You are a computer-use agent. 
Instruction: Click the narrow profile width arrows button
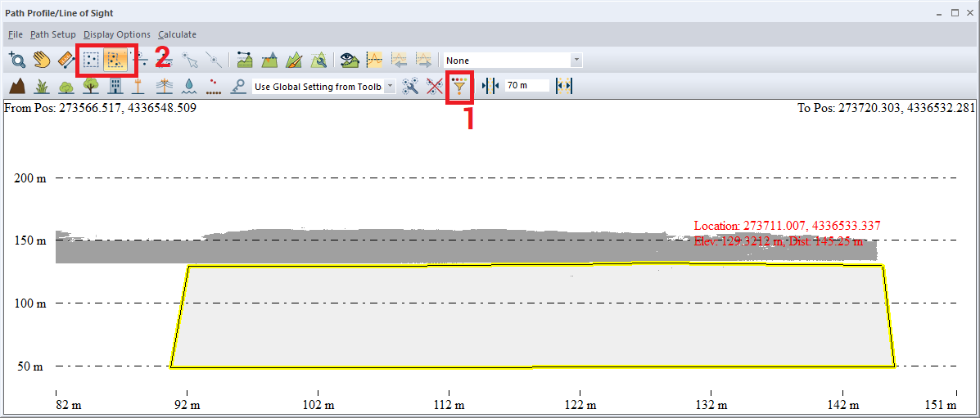490,86
